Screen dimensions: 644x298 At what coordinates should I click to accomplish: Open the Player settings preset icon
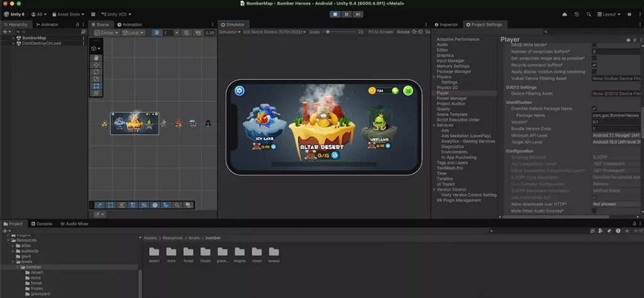click(635, 40)
